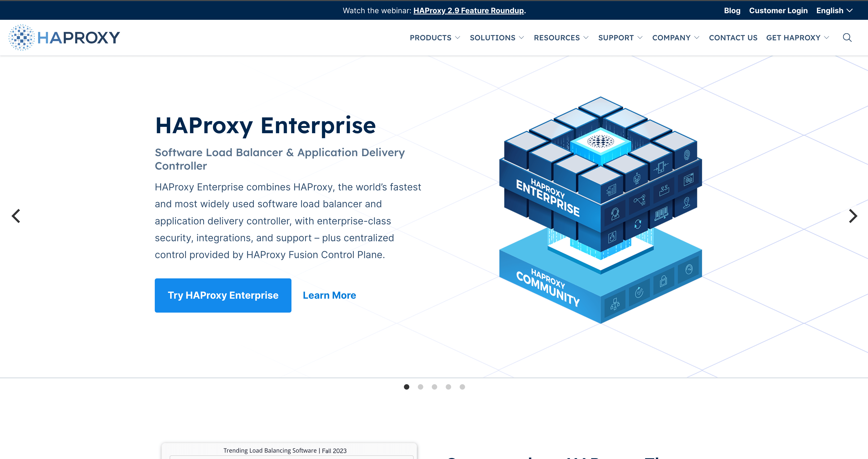Click the Learn More link
Screen dimensions: 868x459
coord(329,295)
